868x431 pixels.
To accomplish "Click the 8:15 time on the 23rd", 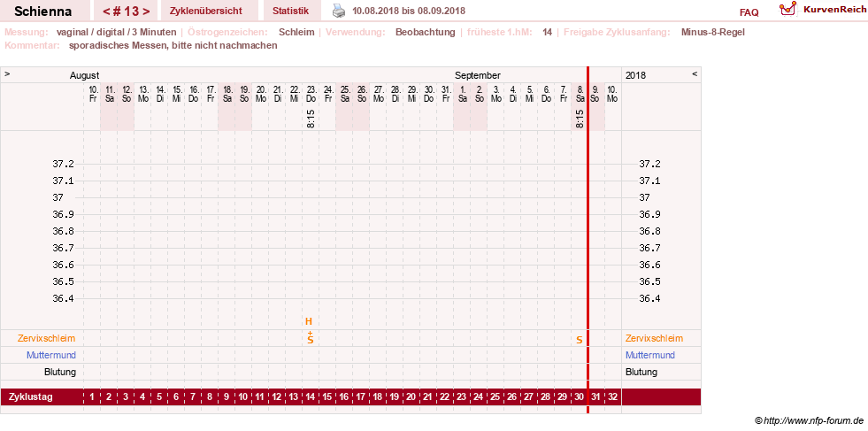I will tap(311, 119).
